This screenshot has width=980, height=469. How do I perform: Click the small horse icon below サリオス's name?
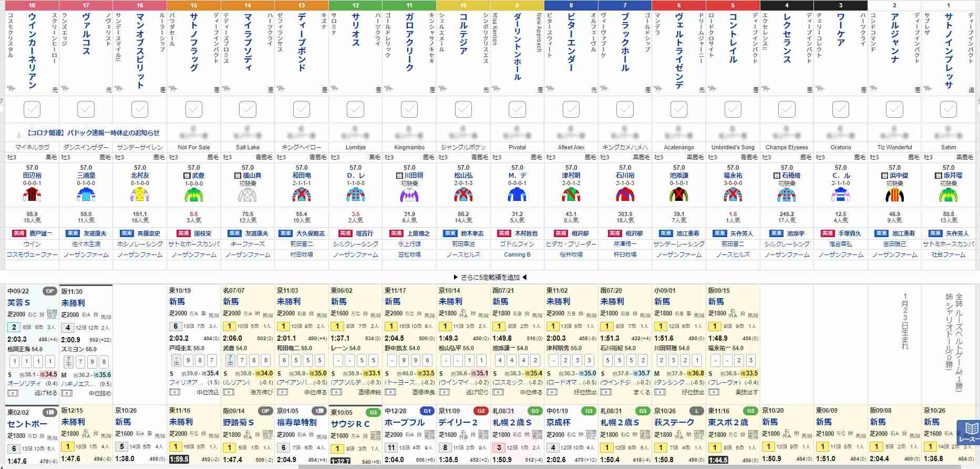(335, 89)
